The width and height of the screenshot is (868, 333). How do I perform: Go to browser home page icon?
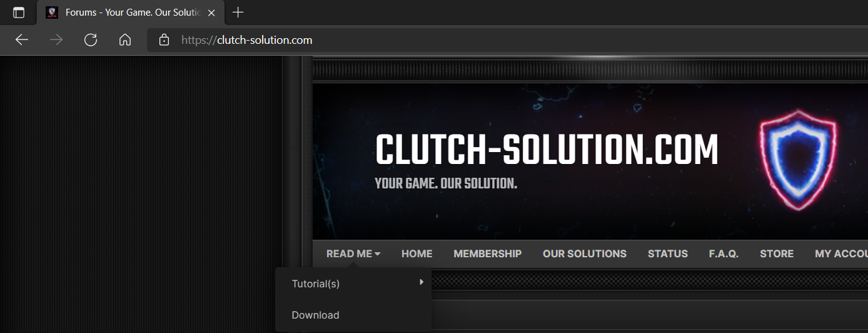coord(125,40)
